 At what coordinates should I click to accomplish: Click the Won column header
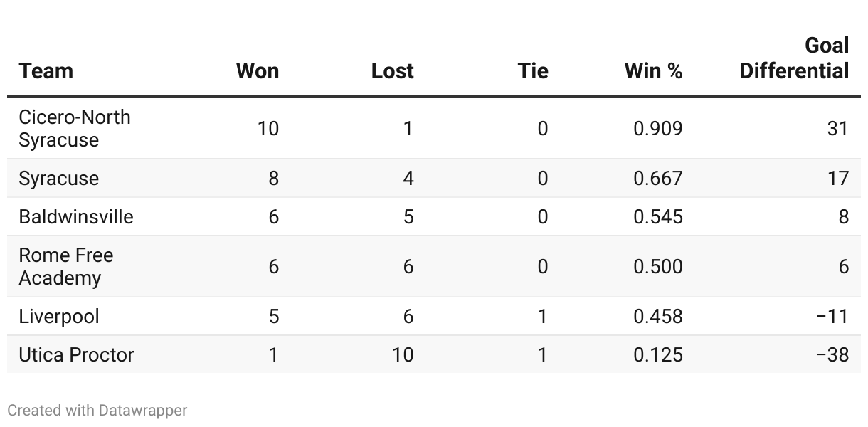pos(258,71)
